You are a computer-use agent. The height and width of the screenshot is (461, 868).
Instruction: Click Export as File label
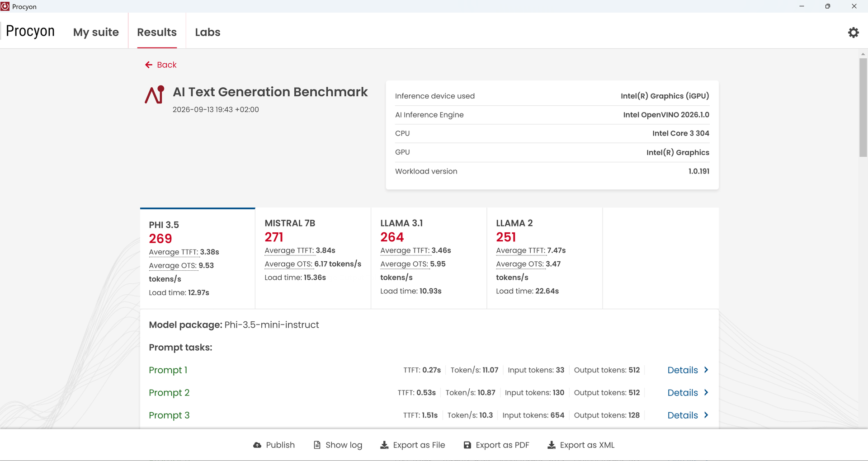point(419,445)
